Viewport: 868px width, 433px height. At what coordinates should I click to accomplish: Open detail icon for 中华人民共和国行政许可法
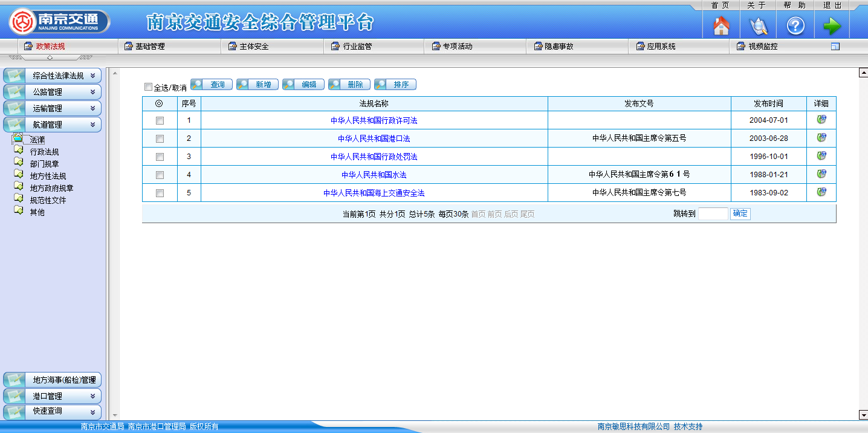pyautogui.click(x=821, y=120)
